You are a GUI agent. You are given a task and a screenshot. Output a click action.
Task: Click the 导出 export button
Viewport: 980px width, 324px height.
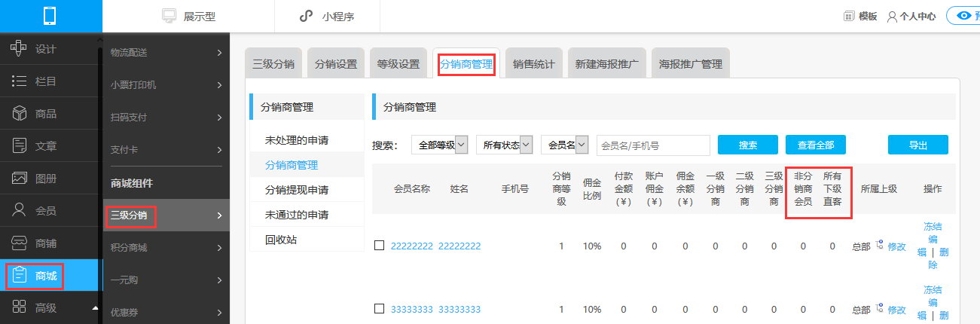[917, 145]
